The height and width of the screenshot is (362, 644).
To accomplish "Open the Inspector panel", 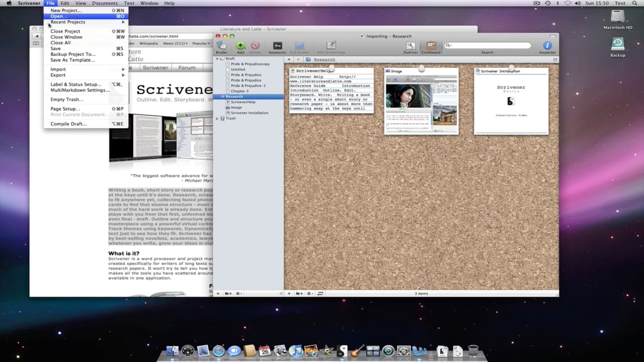I will [547, 47].
